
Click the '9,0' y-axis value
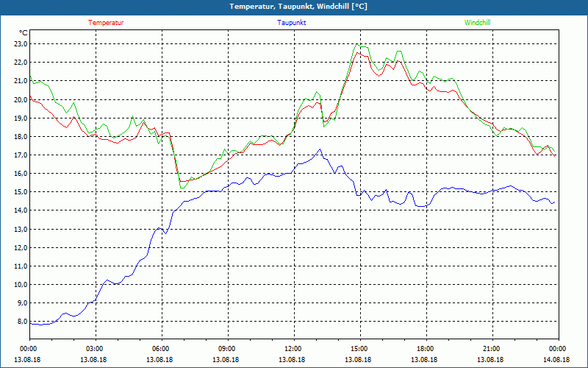(x=24, y=303)
